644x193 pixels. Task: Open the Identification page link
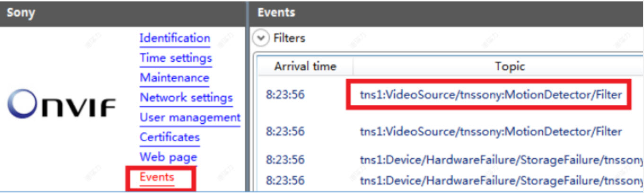(x=175, y=38)
